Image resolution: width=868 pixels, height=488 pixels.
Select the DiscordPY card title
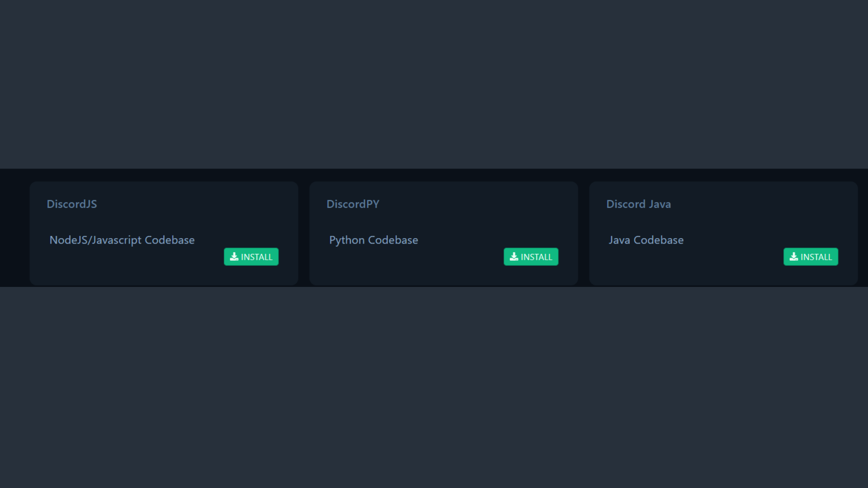(x=353, y=204)
